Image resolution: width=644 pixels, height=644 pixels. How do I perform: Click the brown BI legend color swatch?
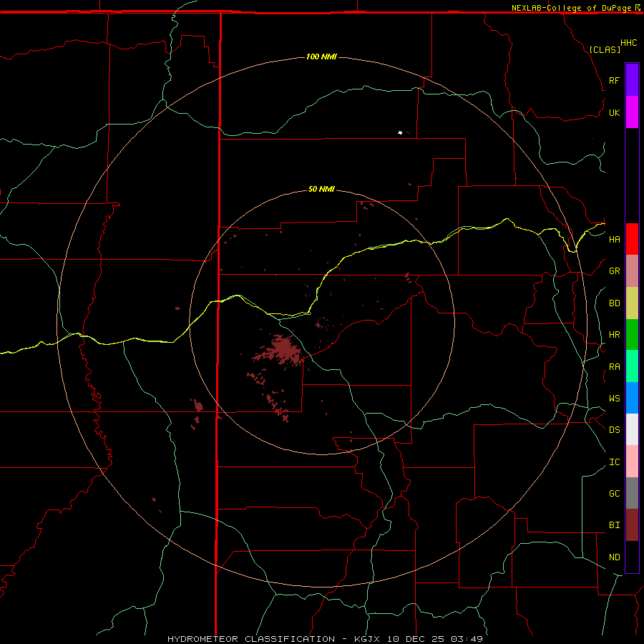pos(632,525)
